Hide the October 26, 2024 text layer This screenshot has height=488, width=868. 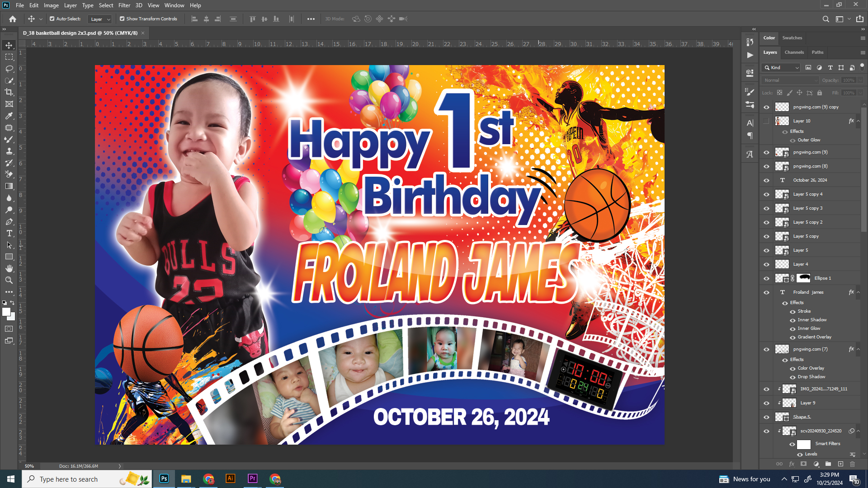[x=766, y=180]
